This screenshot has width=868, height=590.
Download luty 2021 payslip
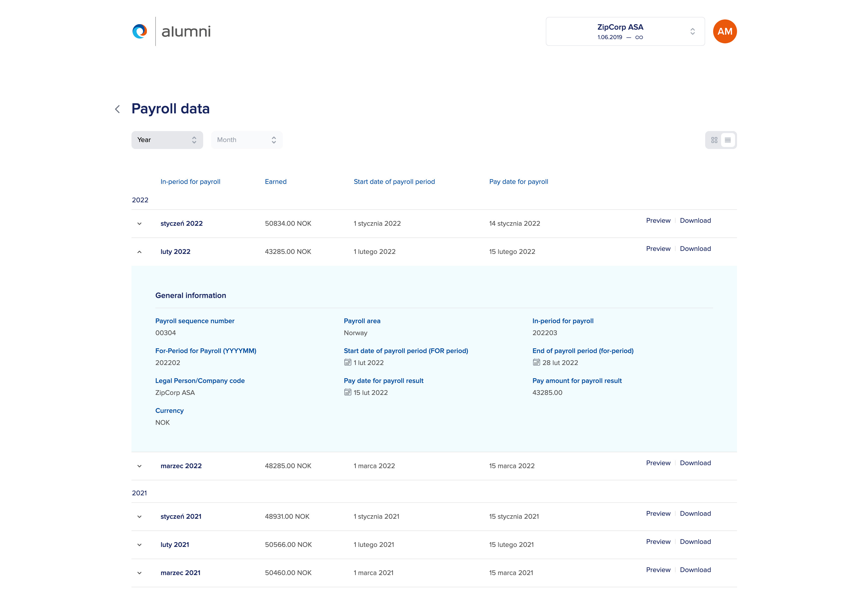coord(695,541)
